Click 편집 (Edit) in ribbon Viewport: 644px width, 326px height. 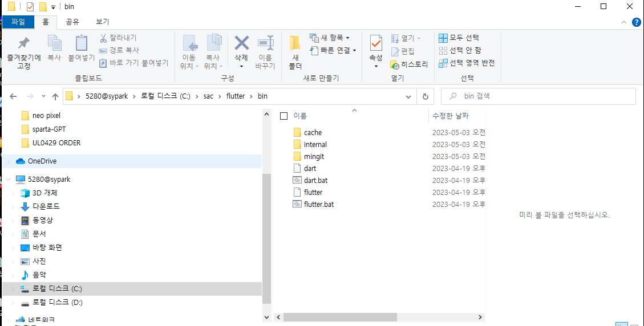[403, 51]
